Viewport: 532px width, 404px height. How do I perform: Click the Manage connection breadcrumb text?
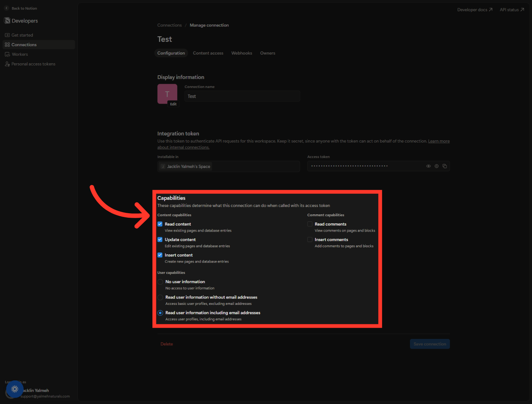click(x=209, y=25)
